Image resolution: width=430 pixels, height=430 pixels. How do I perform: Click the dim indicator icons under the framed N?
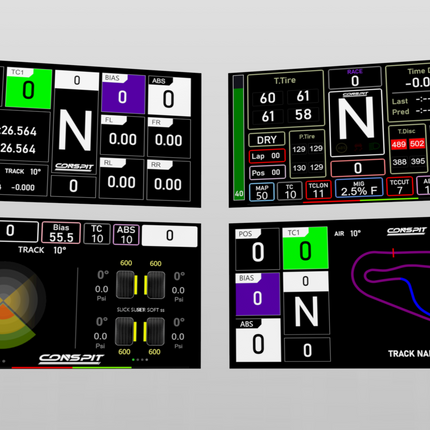click(357, 147)
